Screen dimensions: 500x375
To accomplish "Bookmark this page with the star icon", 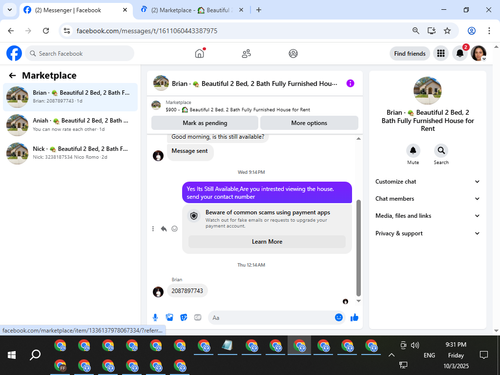I will (447, 31).
